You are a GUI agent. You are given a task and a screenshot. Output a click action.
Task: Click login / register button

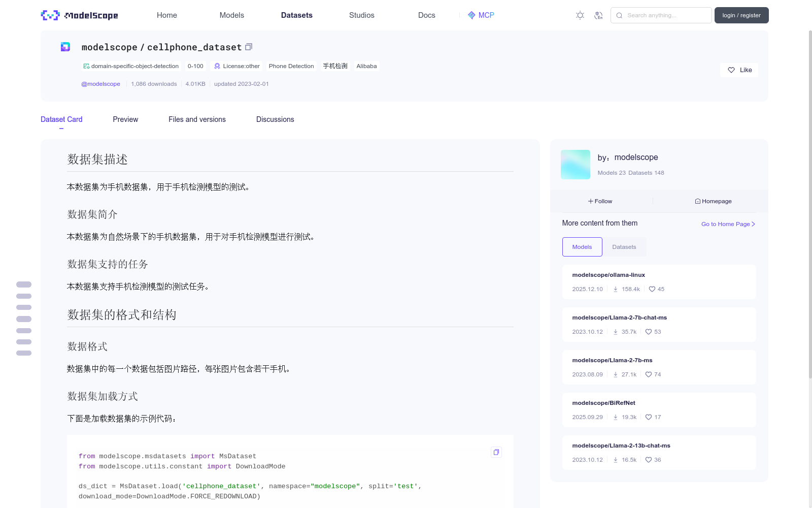(741, 15)
